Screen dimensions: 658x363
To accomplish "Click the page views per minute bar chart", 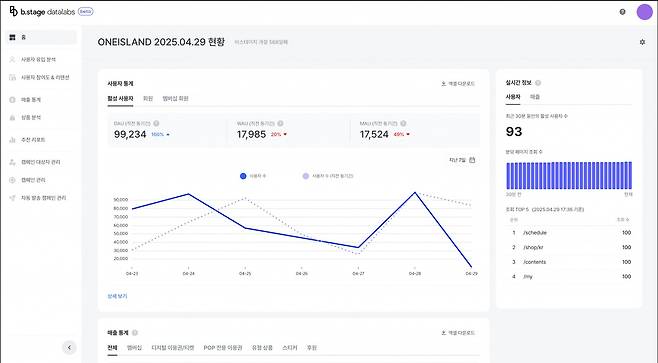I will (x=569, y=175).
